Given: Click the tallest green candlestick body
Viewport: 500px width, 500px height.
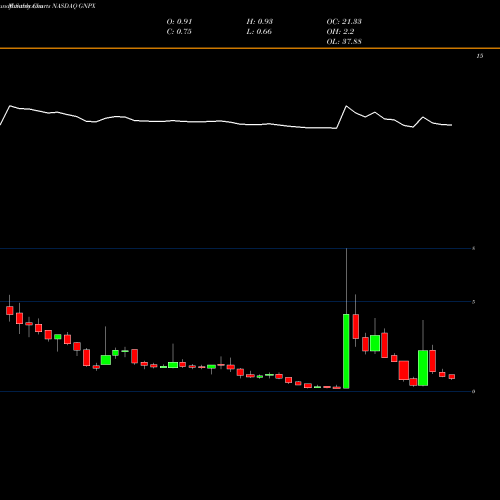Looking at the screenshot, I should (346, 351).
